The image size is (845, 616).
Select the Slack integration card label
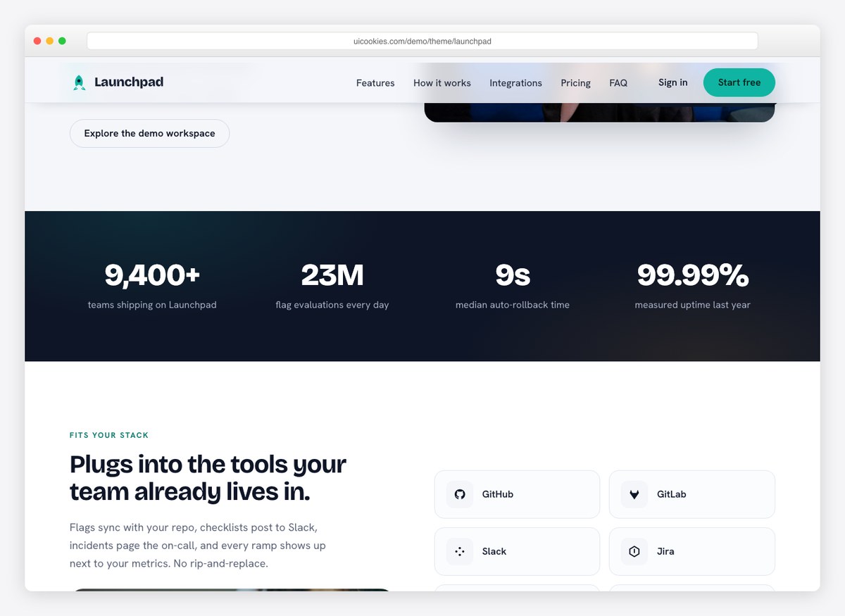coord(494,551)
